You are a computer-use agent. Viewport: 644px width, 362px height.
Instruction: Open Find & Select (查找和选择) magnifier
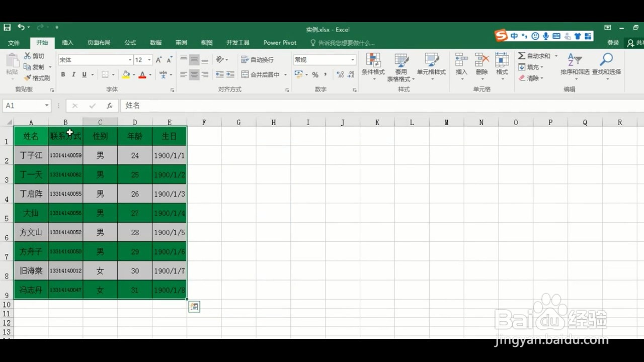click(606, 60)
